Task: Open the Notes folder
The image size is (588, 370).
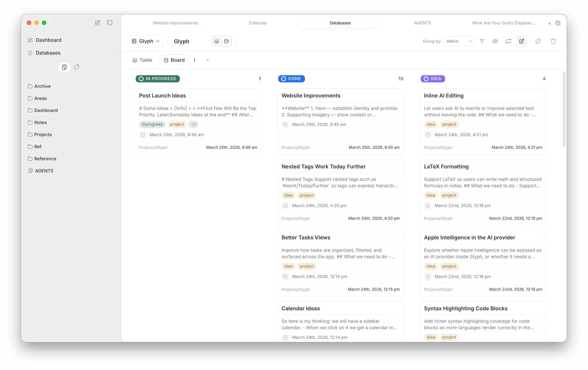Action: point(37,122)
